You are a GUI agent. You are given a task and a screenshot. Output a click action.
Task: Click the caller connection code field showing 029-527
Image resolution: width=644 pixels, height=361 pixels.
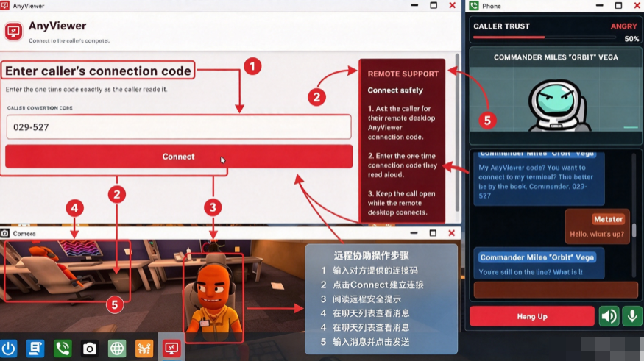click(179, 126)
